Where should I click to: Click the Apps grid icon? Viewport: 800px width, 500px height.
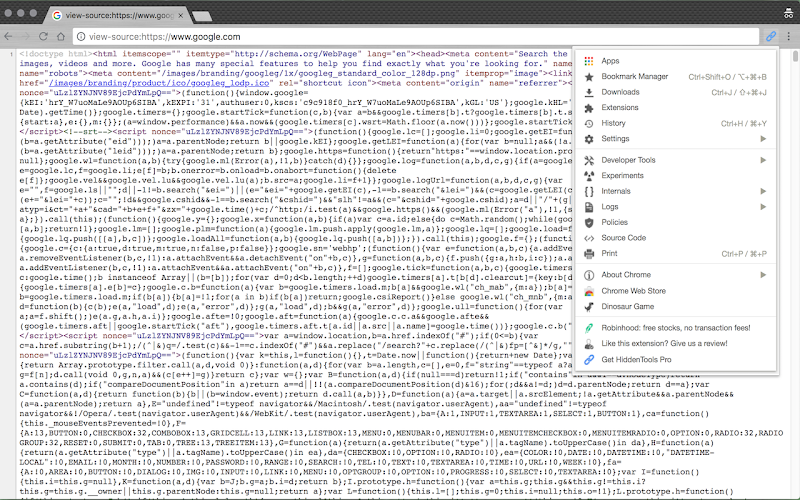click(x=589, y=61)
